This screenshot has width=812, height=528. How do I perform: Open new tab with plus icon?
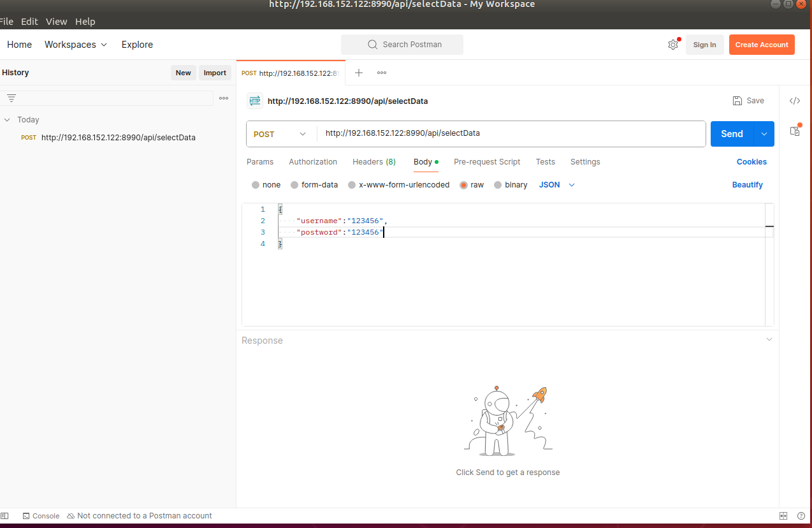click(359, 73)
